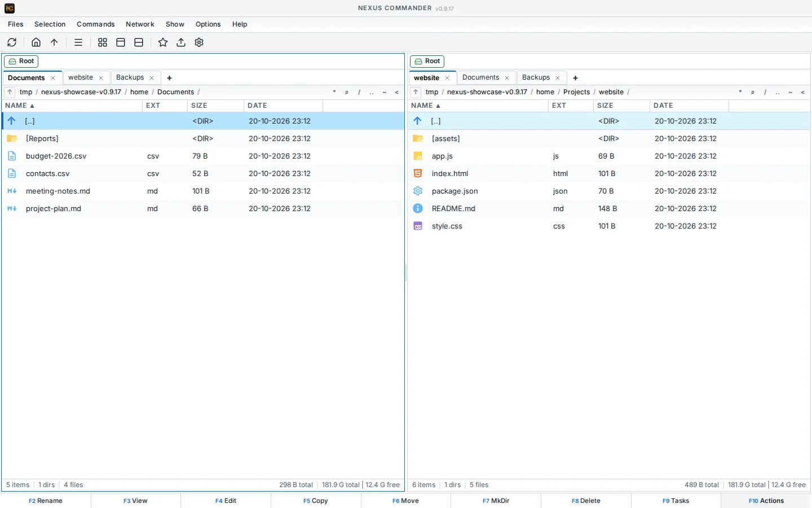Click the star favorites icon
The width and height of the screenshot is (812, 508).
tap(163, 42)
